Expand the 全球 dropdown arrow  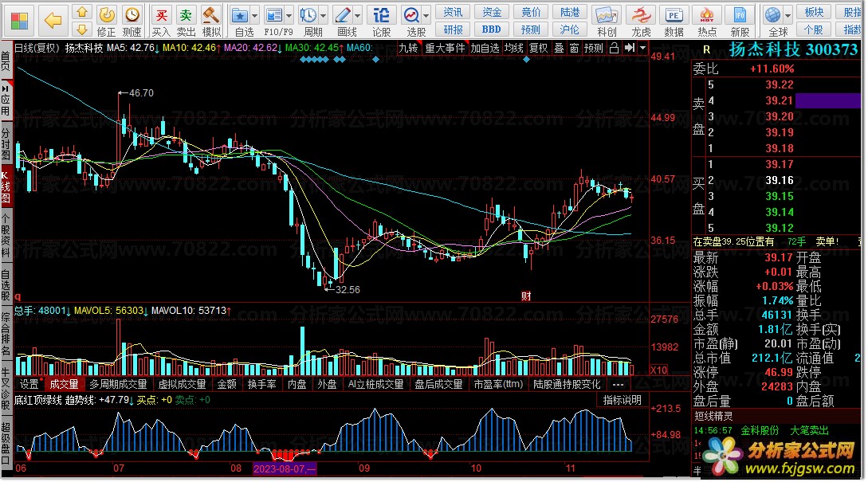point(788,15)
